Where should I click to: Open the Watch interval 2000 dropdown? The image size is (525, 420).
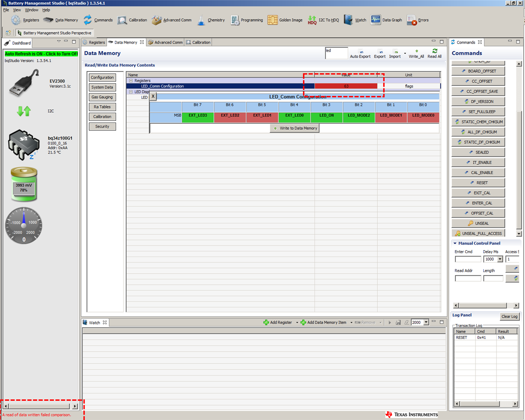tap(426, 323)
